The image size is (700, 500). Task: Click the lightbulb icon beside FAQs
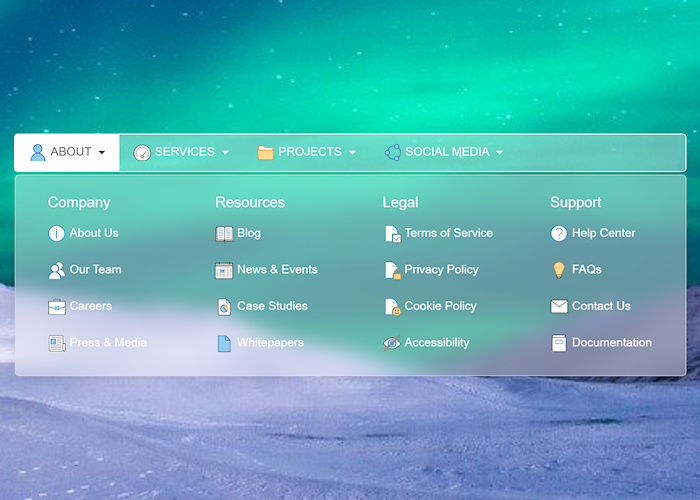[559, 270]
